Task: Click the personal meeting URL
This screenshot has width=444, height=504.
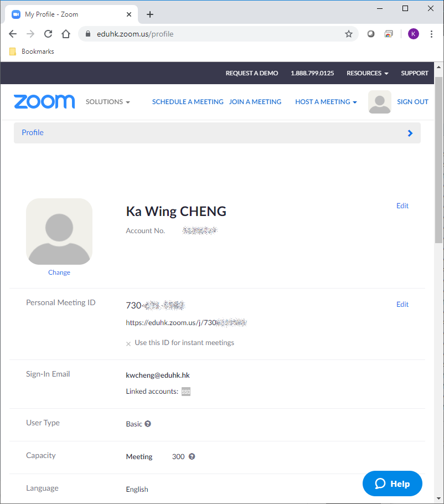Action: 187,323
